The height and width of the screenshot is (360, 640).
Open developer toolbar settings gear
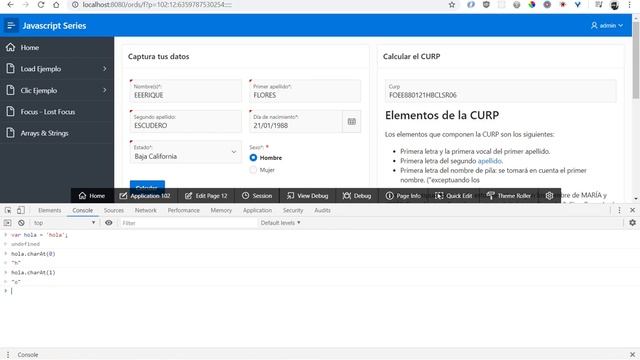tap(549, 196)
